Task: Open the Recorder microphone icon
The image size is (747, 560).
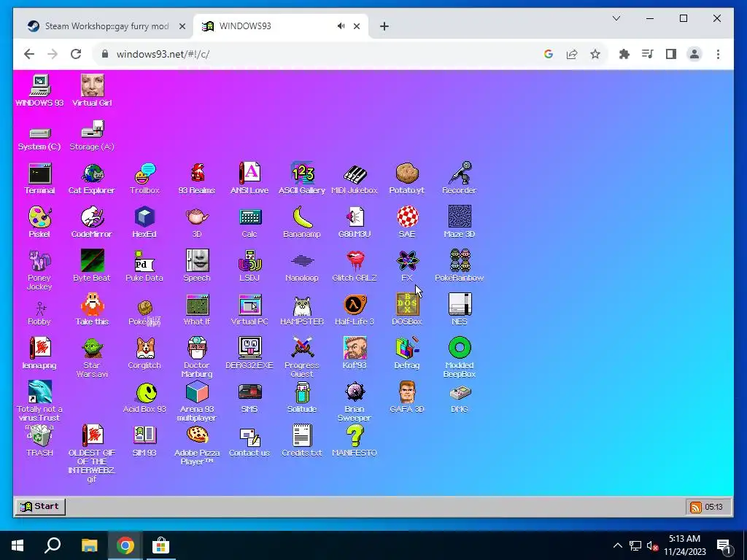Action: point(460,174)
